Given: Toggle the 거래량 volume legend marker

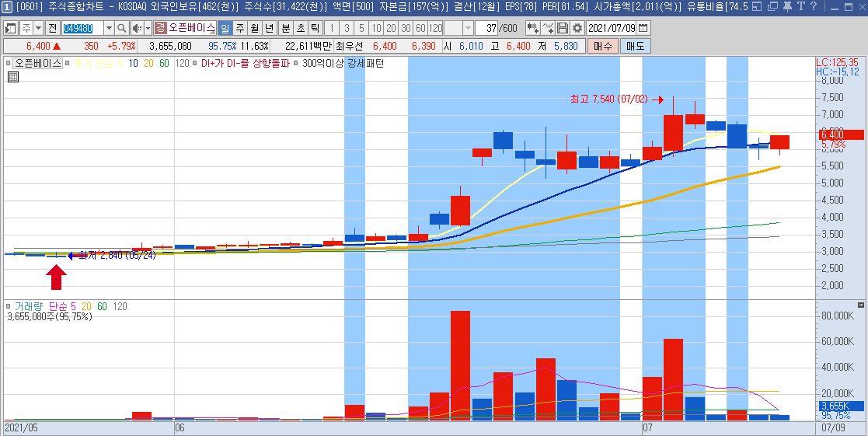Looking at the screenshot, I should pyautogui.click(x=9, y=306).
